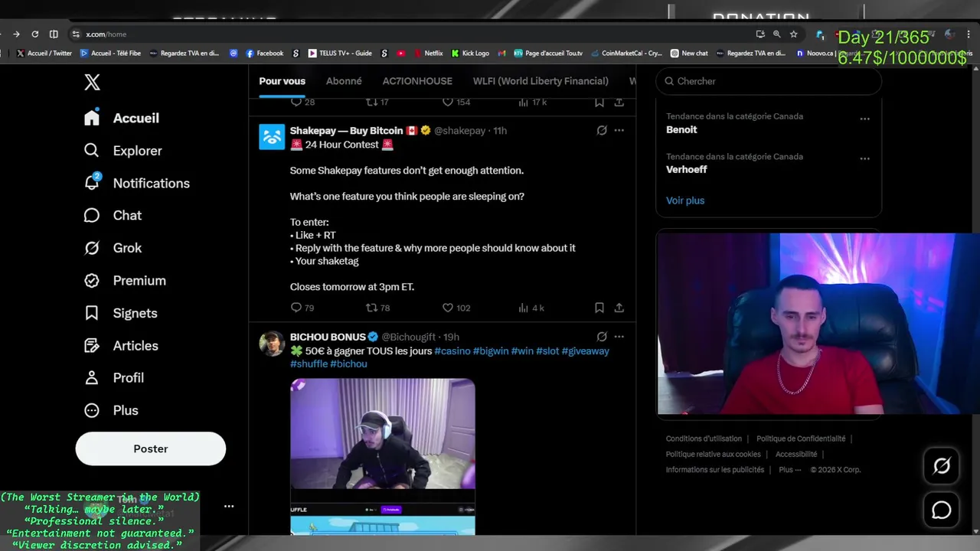980x551 pixels.
Task: Switch to the AC7IONHOUSE tab
Action: coord(417,81)
